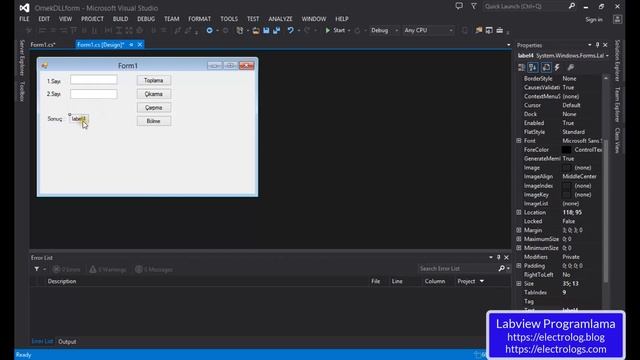Image resolution: width=640 pixels, height=360 pixels.
Task: Pin the Properties panel with auto-hide pin
Action: [x=597, y=45]
